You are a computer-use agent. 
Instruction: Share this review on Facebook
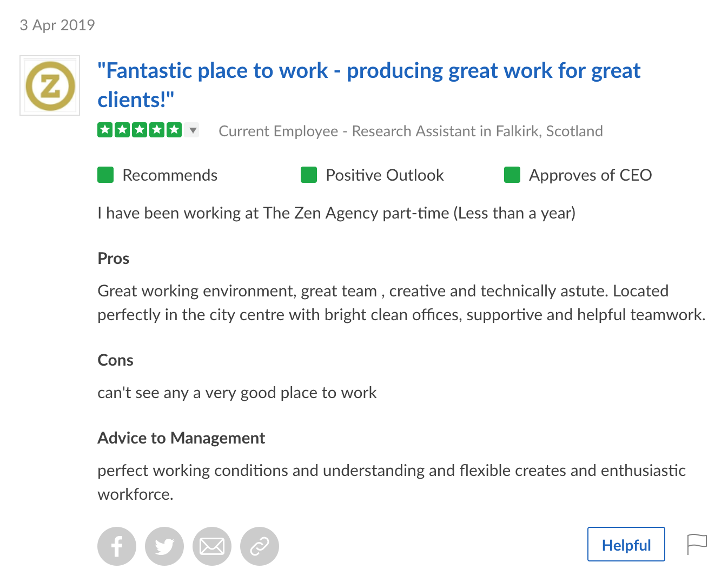click(x=117, y=546)
